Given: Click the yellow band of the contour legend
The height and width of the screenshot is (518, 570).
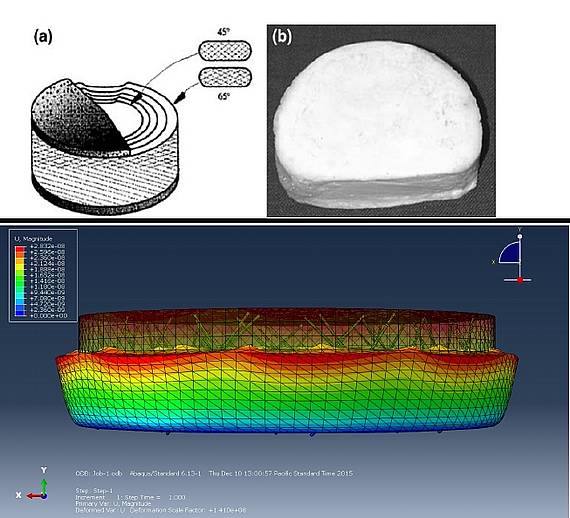Looking at the screenshot, I should [20, 267].
